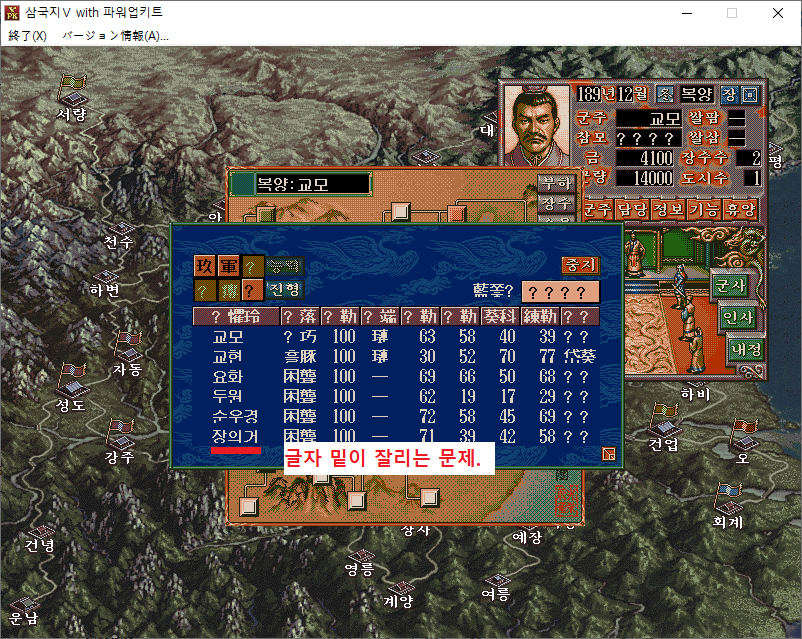Click the 懼玲 name column header

pos(236,317)
